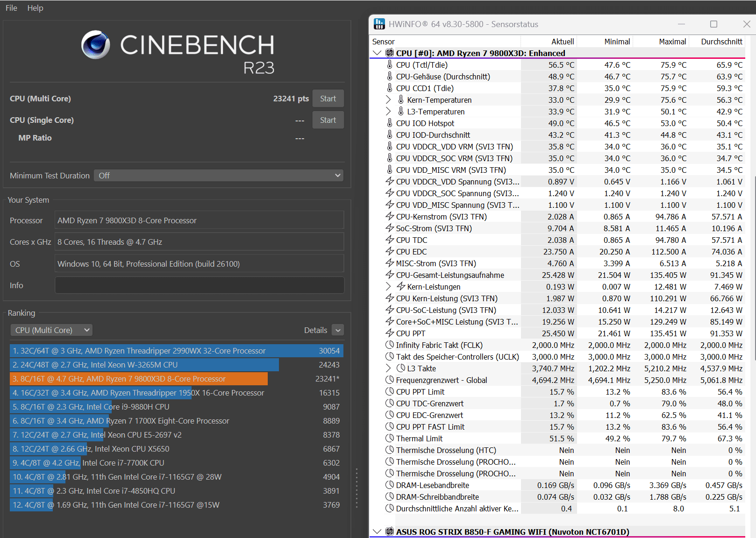756x538 pixels.
Task: Maximize the HWiNFO Sensorstatus window
Action: point(713,24)
